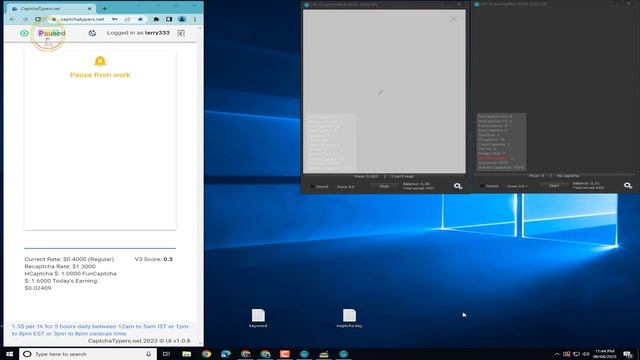This screenshot has width=640, height=360.
Task: Open the browser profile avatar
Action: pyautogui.click(x=182, y=19)
